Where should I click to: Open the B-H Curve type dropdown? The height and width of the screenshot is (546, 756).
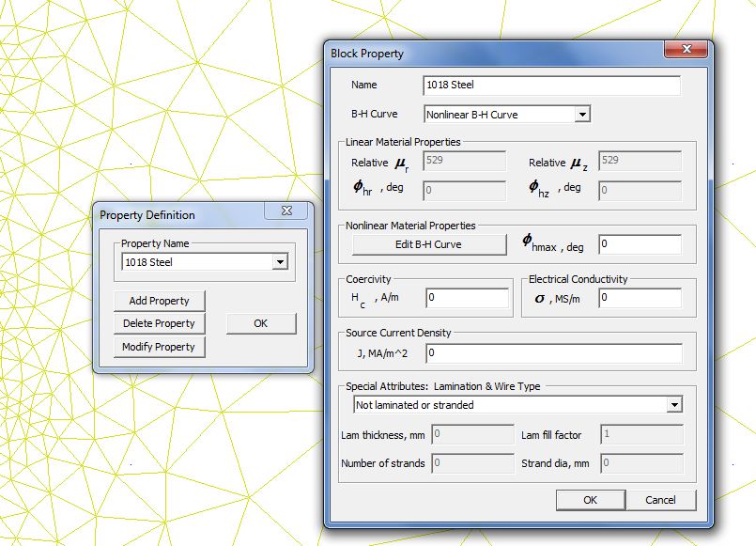click(582, 115)
